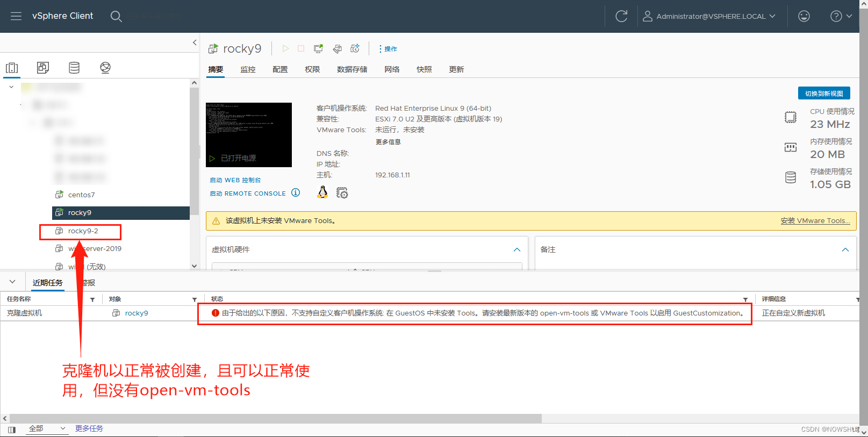Select the server-2019 virtual machine
The height and width of the screenshot is (437, 868).
95,248
